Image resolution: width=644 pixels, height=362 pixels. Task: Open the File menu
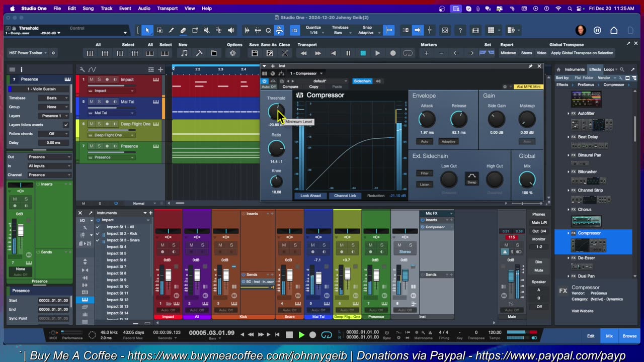(x=57, y=9)
